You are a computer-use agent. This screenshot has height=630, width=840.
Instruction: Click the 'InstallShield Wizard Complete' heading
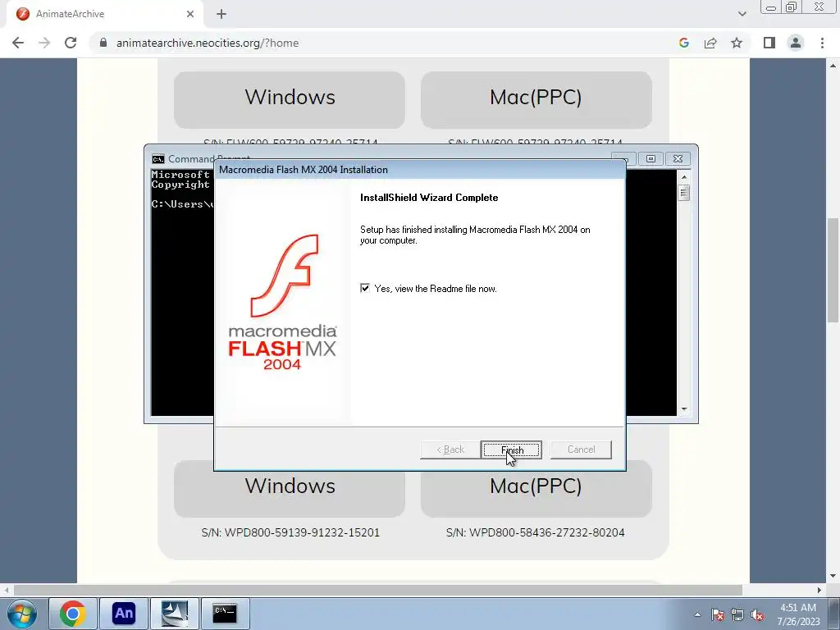pos(429,198)
